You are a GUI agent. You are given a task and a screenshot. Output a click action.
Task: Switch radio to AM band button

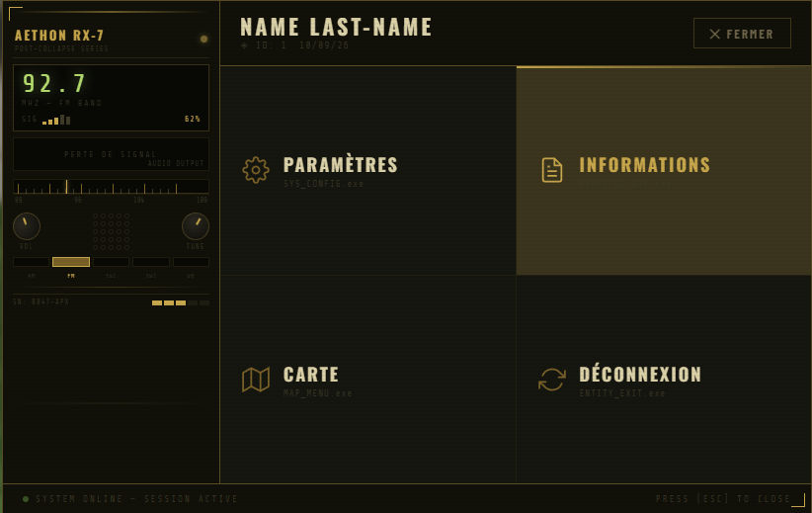click(31, 262)
